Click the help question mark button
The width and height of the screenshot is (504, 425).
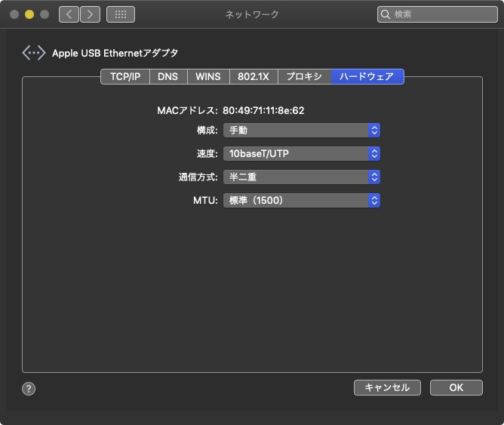pyautogui.click(x=29, y=389)
